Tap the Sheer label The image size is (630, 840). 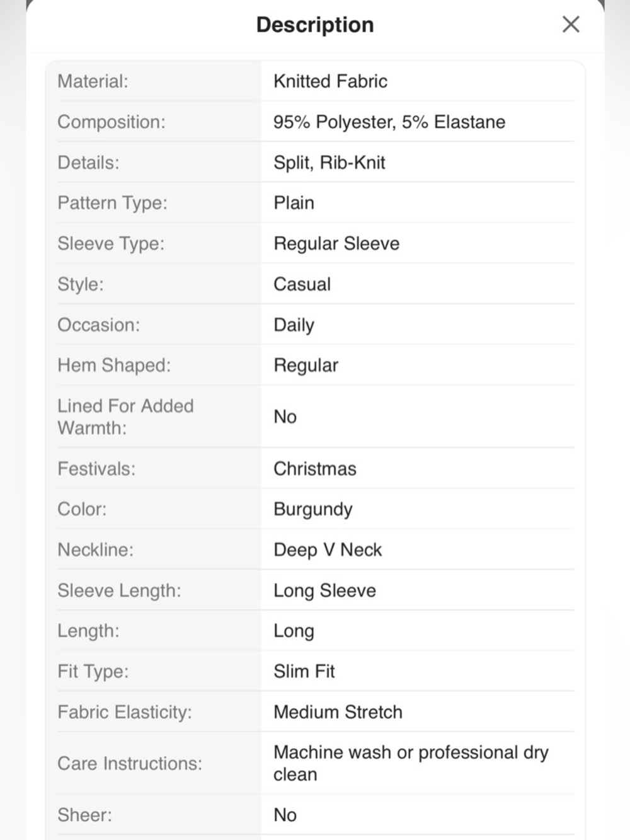pos(84,815)
